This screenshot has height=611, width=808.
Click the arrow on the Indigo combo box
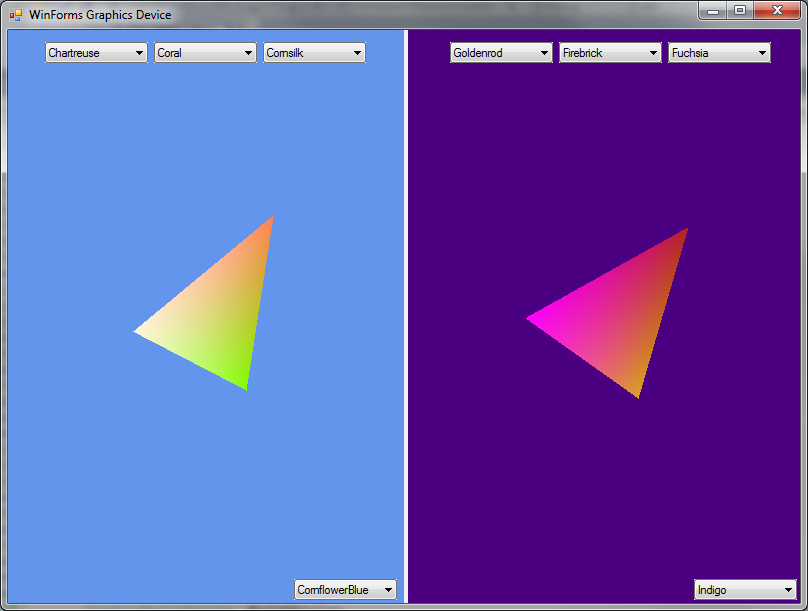pos(788,590)
